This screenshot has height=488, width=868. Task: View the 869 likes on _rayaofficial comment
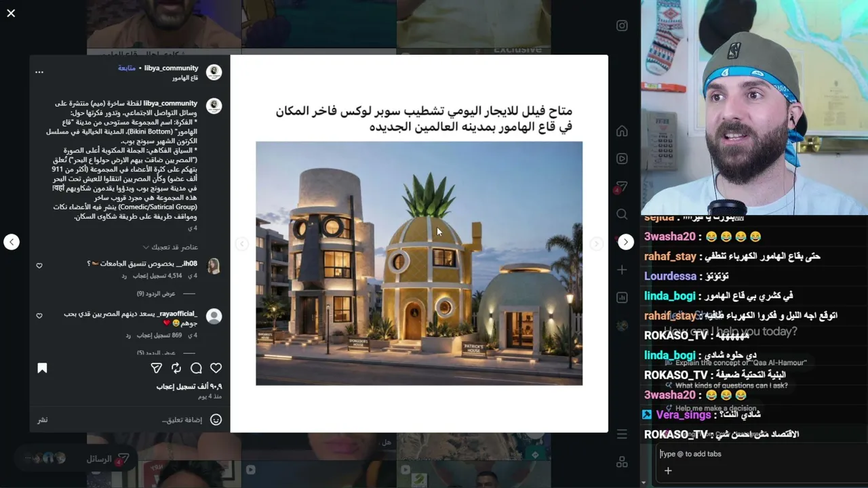coord(159,335)
